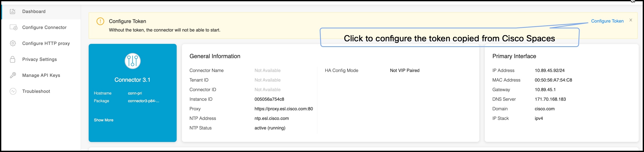Screen dimensions: 644x152
Task: Click the Proxy URL value
Action: pyautogui.click(x=283, y=109)
